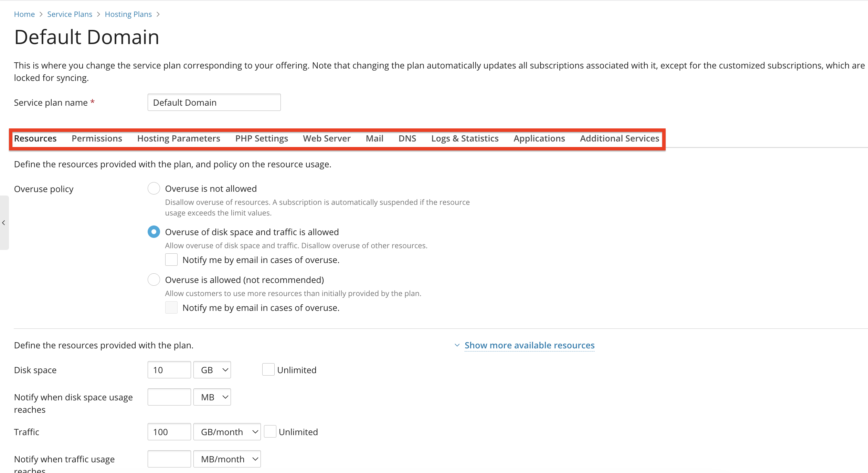Open the Additional Services tab

[x=620, y=138]
